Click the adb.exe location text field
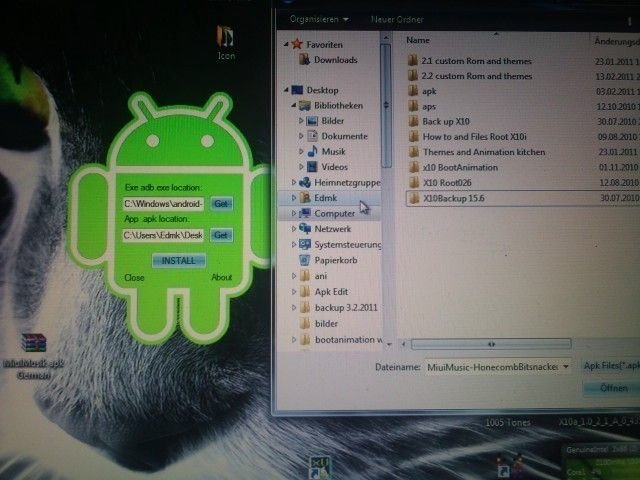Image resolution: width=640 pixels, height=480 pixels. coord(163,203)
